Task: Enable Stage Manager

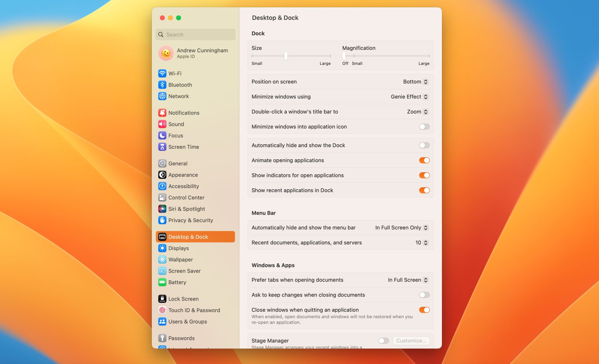Action: click(383, 341)
